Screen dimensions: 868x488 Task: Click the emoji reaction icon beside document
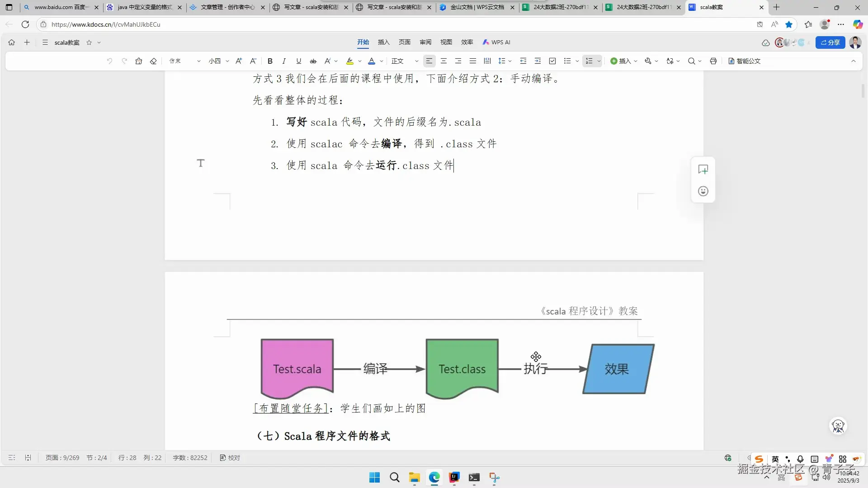[x=703, y=191]
